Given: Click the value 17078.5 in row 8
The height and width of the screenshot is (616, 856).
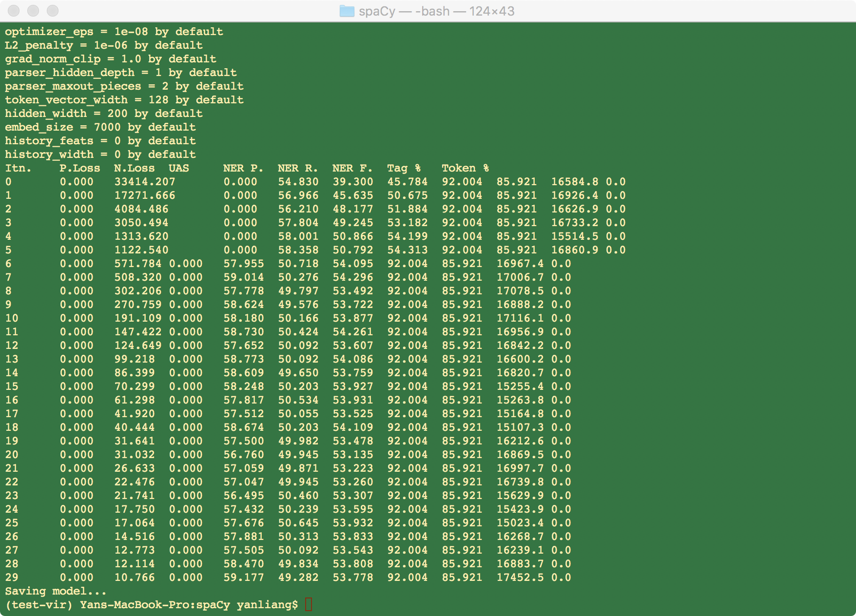Looking at the screenshot, I should (520, 291).
